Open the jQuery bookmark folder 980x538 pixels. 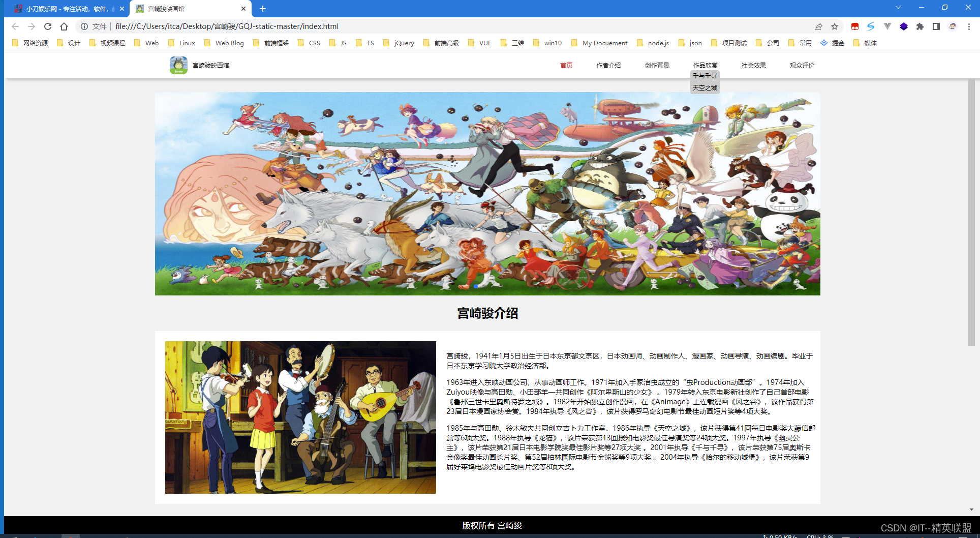click(399, 43)
